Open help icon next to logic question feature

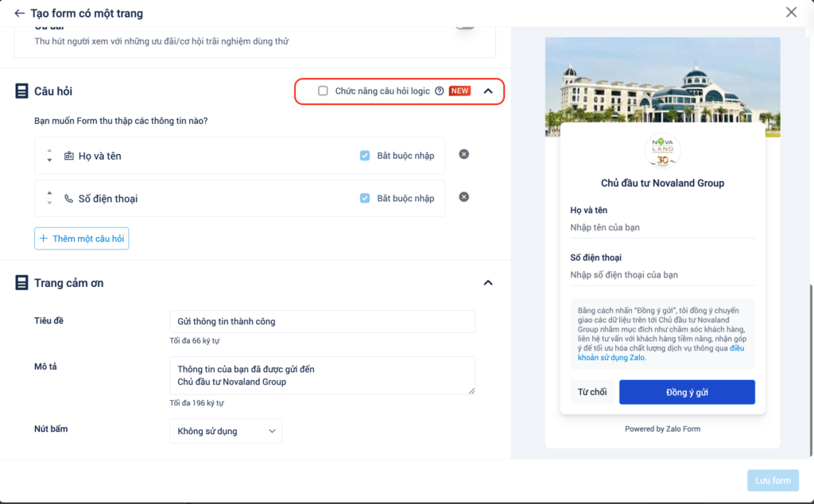pos(439,91)
